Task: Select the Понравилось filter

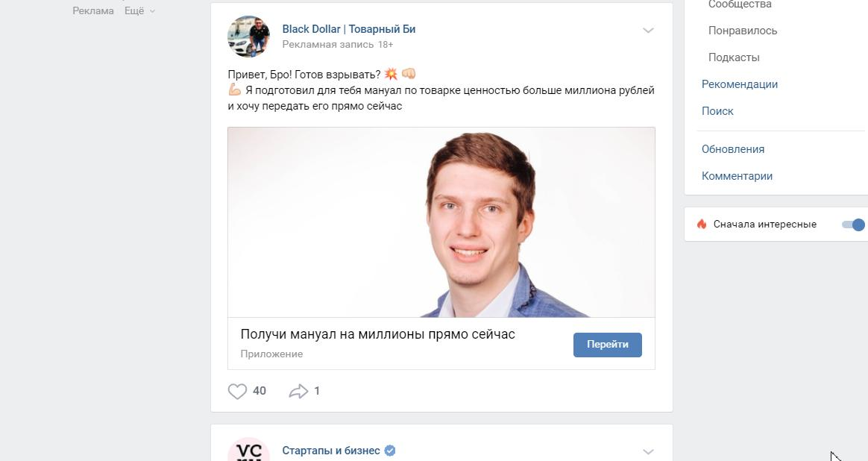Action: 742,31
